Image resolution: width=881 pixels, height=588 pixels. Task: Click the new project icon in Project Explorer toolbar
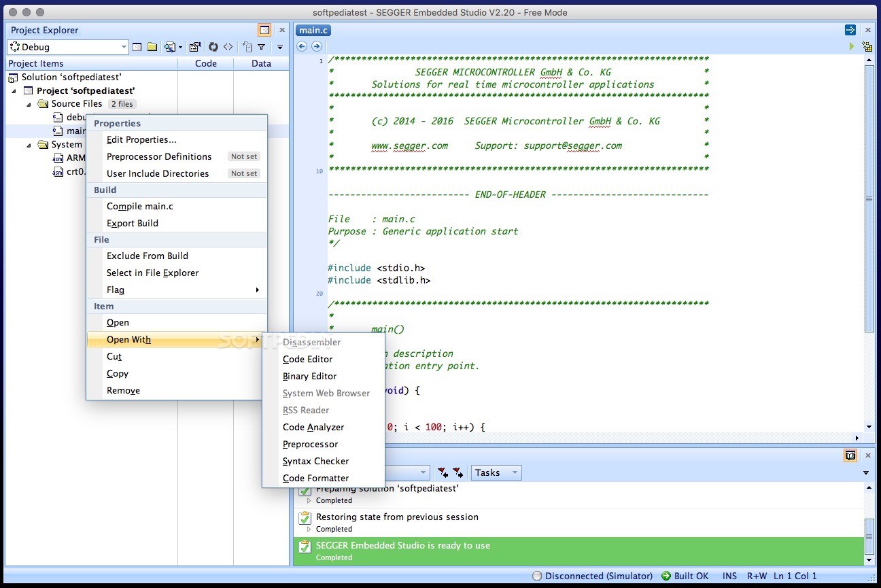click(x=137, y=47)
